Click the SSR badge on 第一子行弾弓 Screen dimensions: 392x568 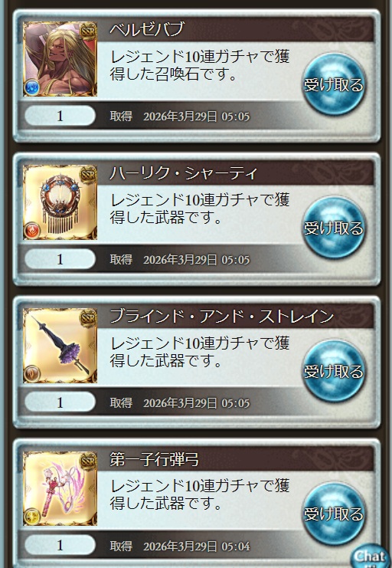[88, 461]
